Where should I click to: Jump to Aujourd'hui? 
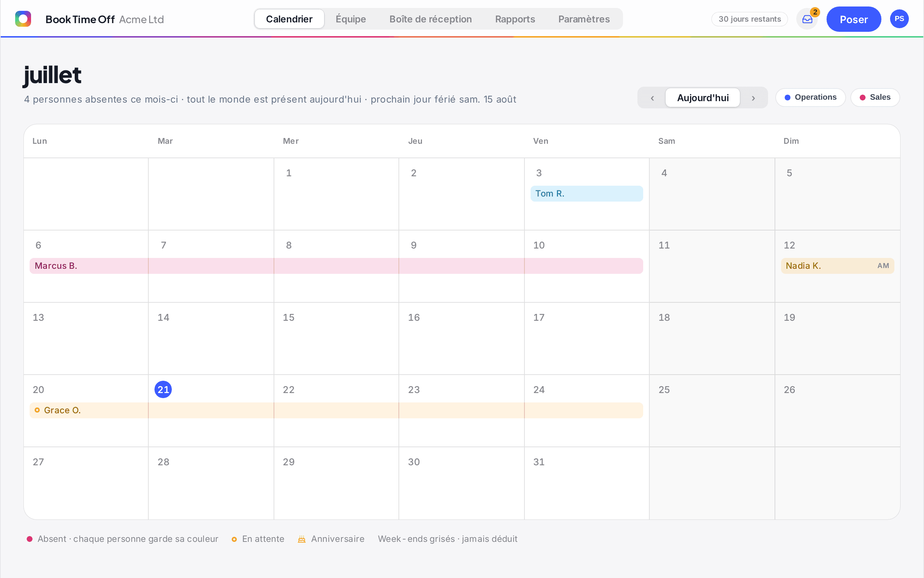pos(702,98)
